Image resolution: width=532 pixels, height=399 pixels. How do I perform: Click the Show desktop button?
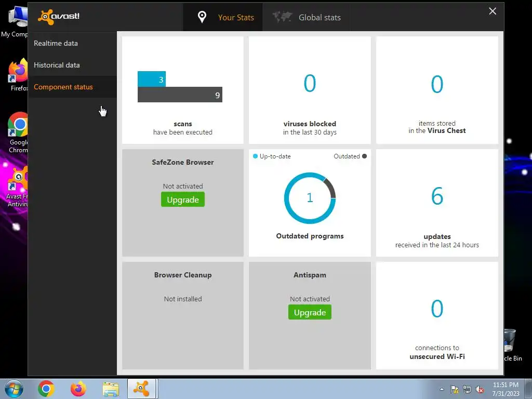528,389
